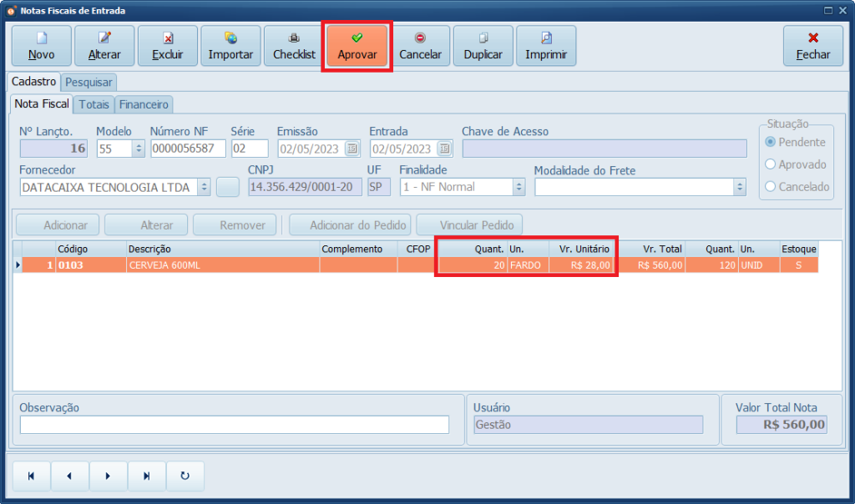This screenshot has height=504, width=855.
Task: Open the Importar tool
Action: click(230, 46)
